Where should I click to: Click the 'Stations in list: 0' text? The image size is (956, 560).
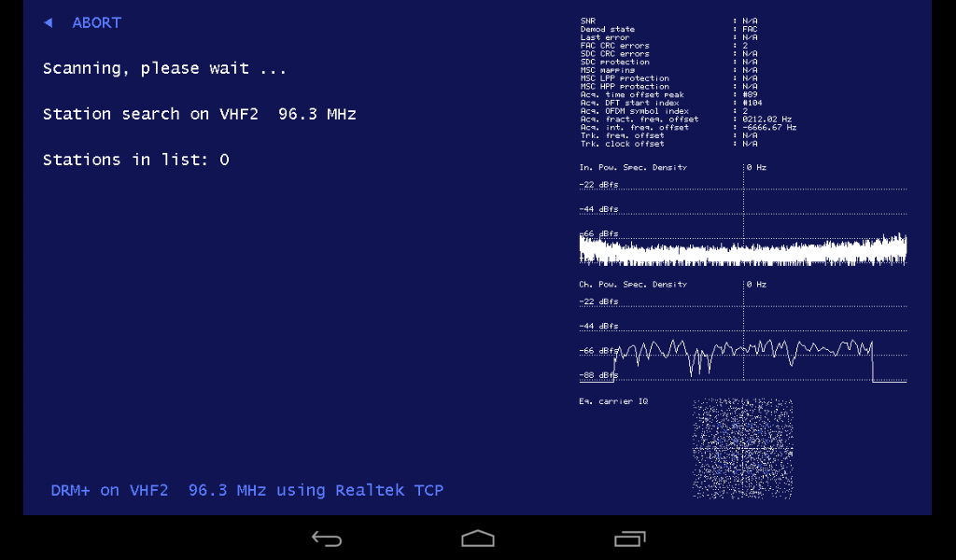pos(136,160)
